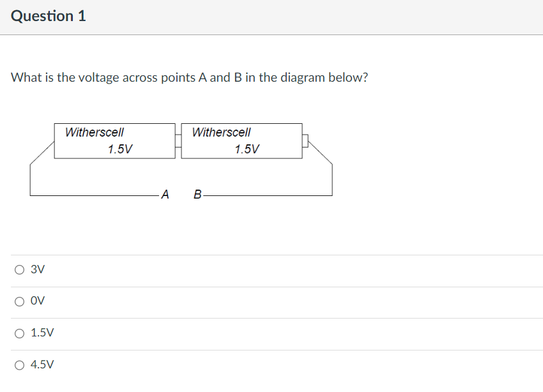
Task: Select the 4.5V radio button
Action: [x=19, y=365]
